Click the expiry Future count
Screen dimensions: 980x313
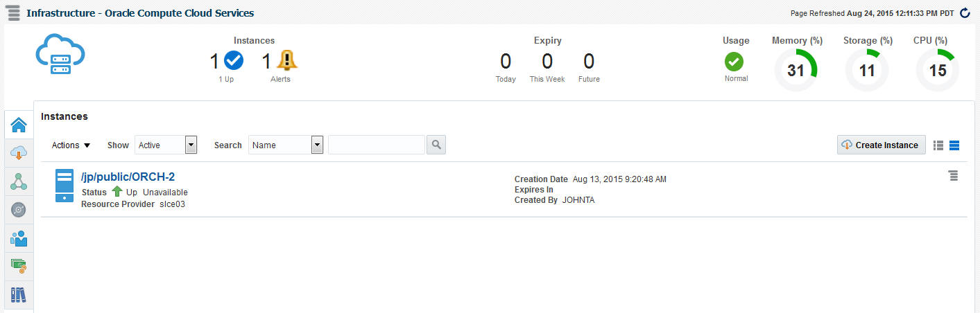pyautogui.click(x=589, y=62)
